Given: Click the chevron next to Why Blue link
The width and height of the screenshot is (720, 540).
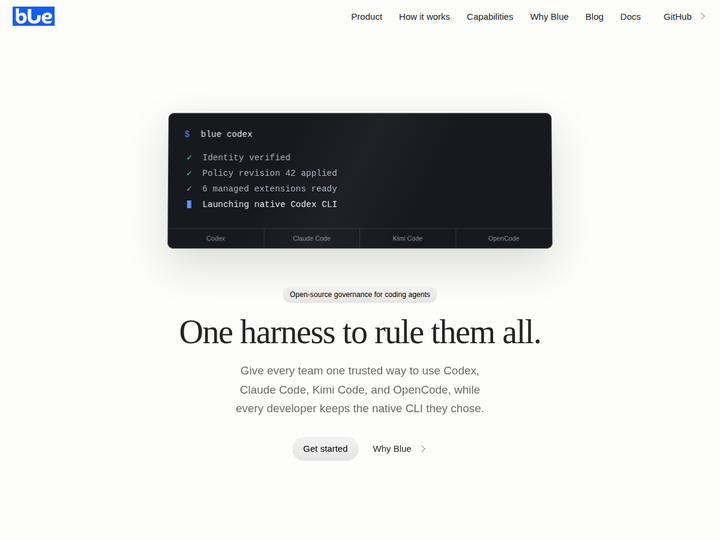Looking at the screenshot, I should point(423,449).
